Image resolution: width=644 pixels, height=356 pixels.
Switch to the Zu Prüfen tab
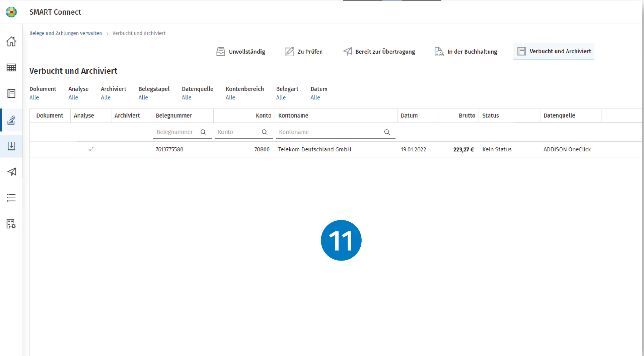304,52
